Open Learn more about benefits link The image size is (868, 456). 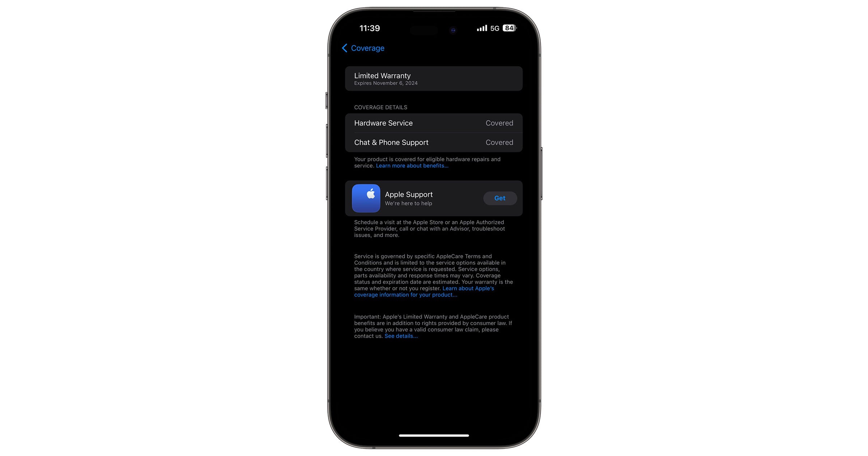click(x=412, y=165)
